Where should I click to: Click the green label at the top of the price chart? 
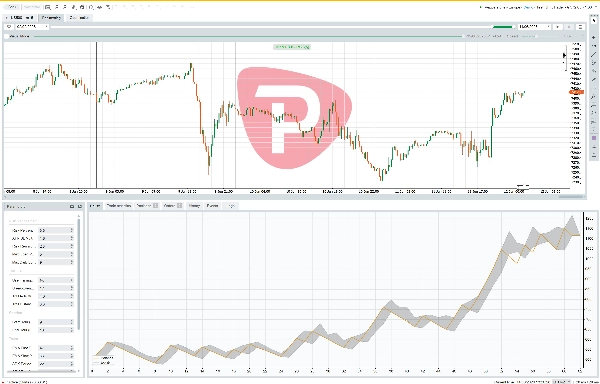click(x=292, y=47)
